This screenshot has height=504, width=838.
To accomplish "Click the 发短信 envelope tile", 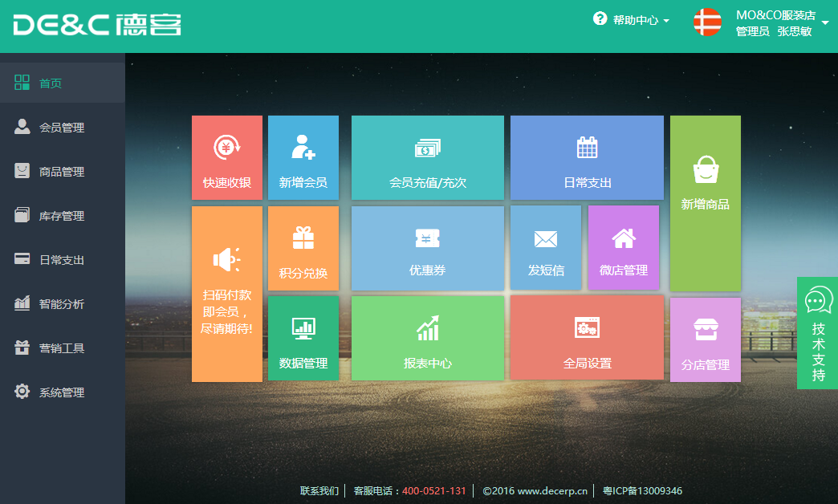I will tap(546, 248).
